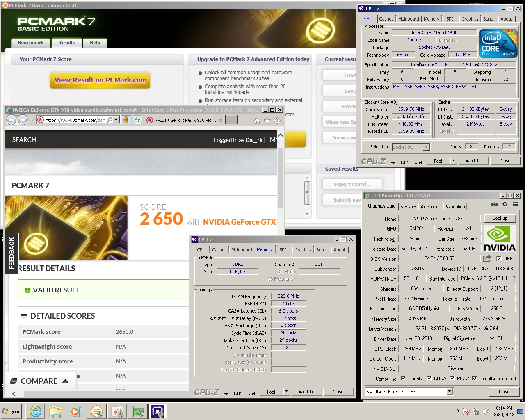Open the recent pages dropdown next to Forward
This screenshot has height=420, width=525.
32,120
